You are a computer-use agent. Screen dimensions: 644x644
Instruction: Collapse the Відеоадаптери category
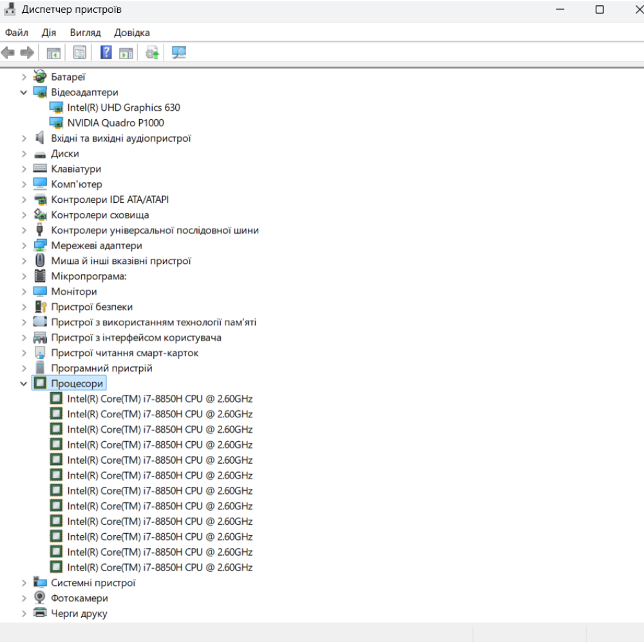(x=24, y=92)
